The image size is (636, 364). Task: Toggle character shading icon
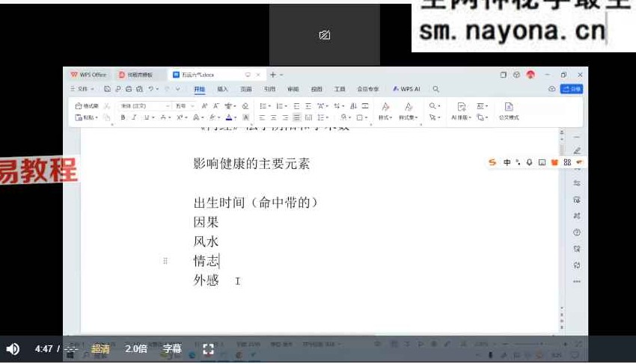pyautogui.click(x=246, y=117)
